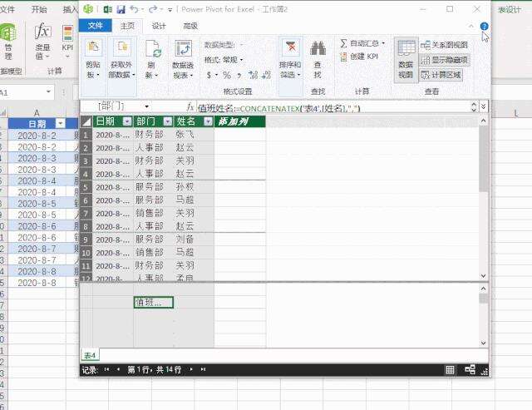The height and width of the screenshot is (410, 532).
Task: Open the 文件 (File) menu
Action: 96,26
